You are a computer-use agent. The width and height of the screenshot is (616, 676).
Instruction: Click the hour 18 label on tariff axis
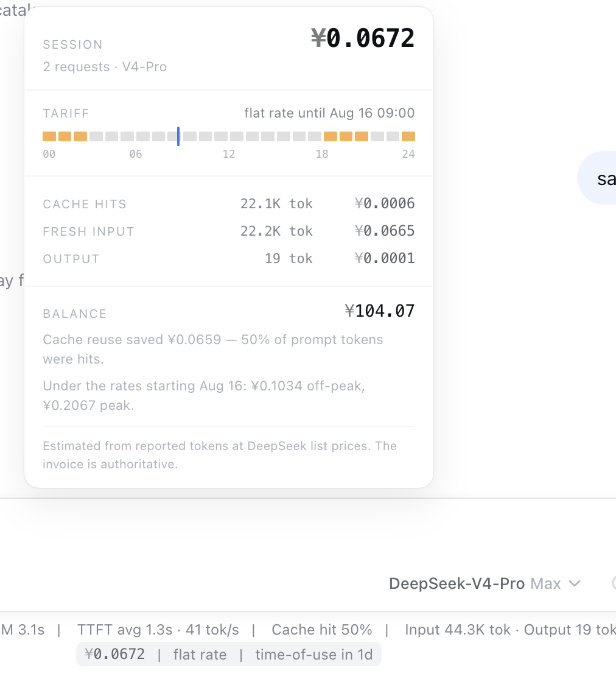point(322,154)
